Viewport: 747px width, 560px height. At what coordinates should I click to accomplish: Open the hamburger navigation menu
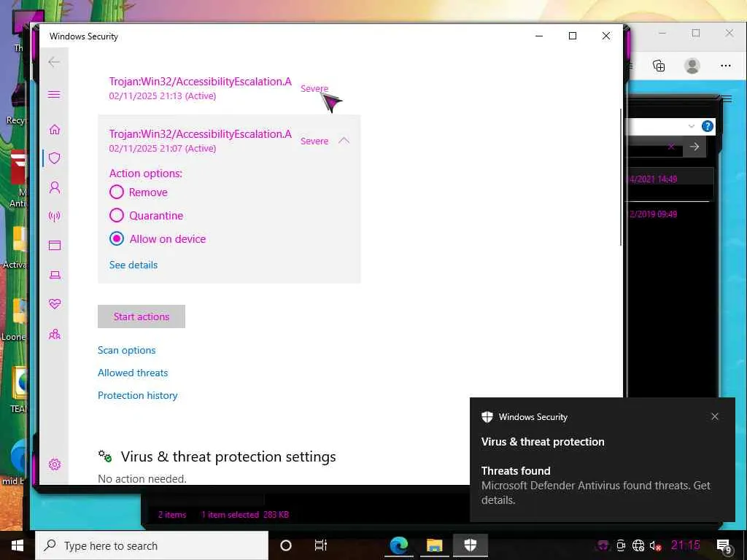click(x=54, y=94)
